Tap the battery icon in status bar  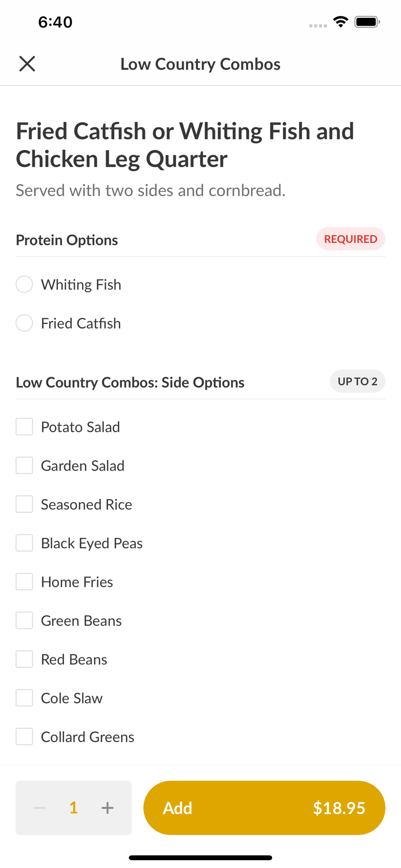tap(367, 22)
